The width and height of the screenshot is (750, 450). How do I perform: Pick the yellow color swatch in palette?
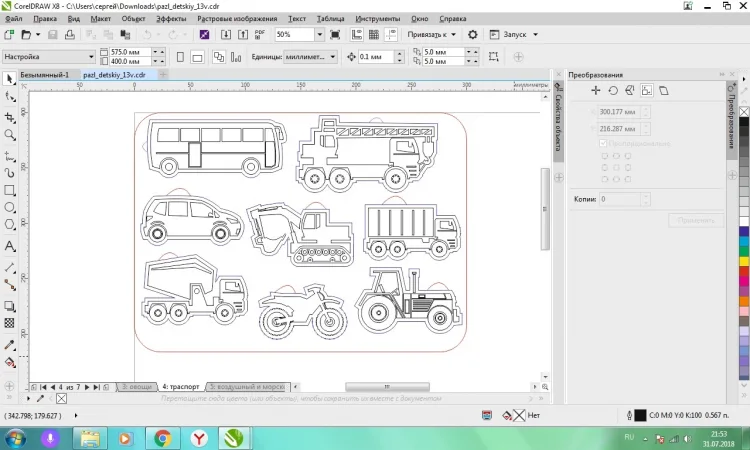click(x=744, y=261)
